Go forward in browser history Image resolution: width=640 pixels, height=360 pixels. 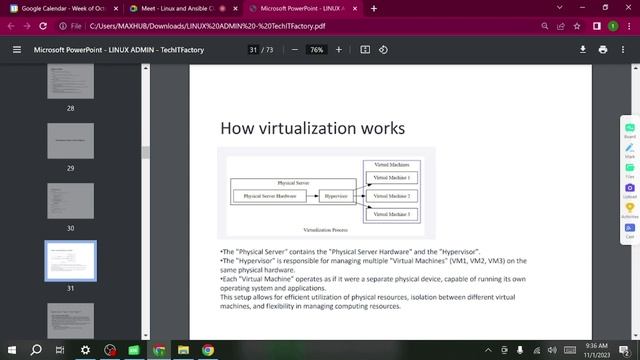[27, 26]
